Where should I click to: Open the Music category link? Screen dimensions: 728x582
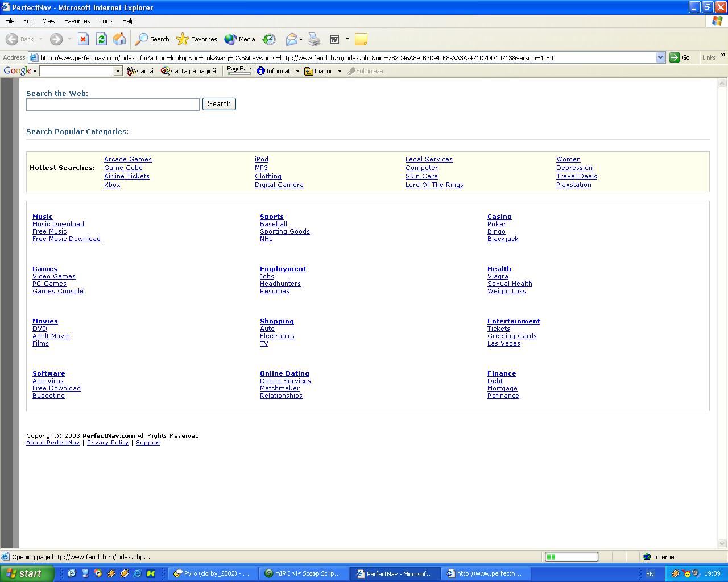(x=43, y=217)
